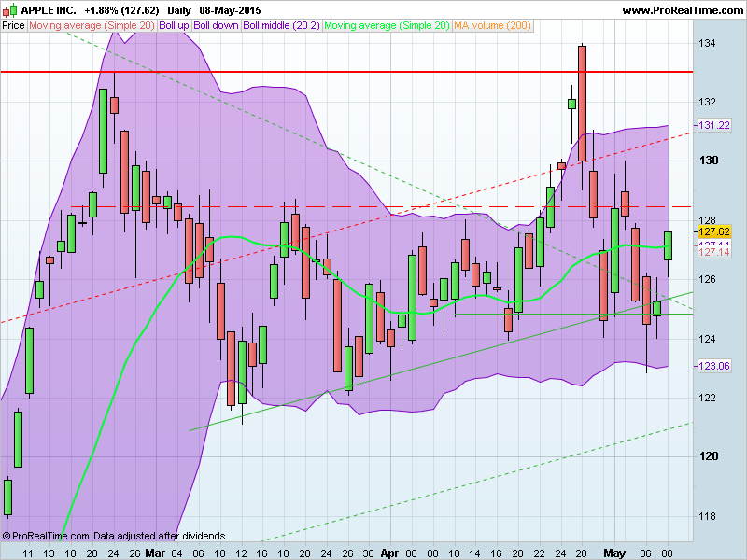Click the 13 date label on time axis
747x560 pixels.
click(49, 553)
